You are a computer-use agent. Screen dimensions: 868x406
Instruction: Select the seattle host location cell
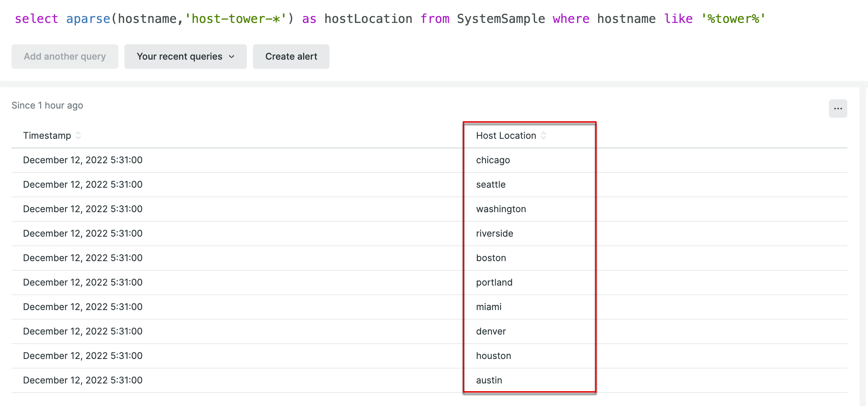coord(491,185)
